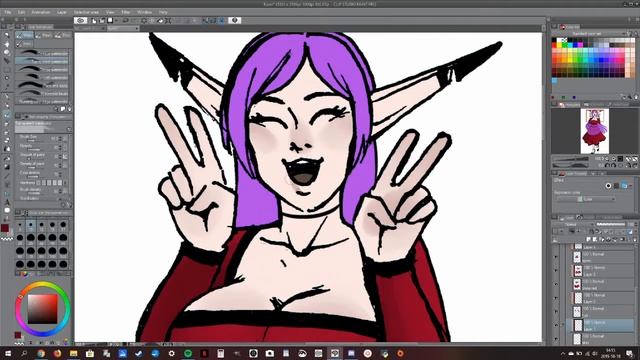Open the File menu
This screenshot has height=360, width=640.
point(8,12)
